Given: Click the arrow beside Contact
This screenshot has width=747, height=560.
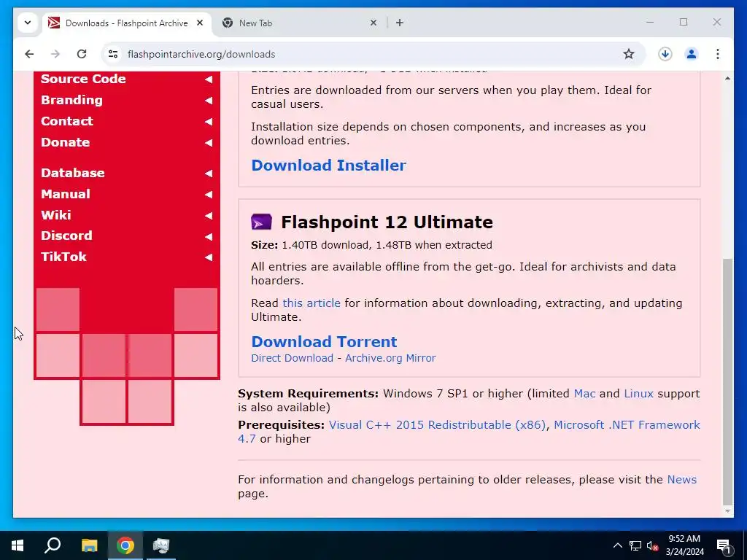Looking at the screenshot, I should coord(209,122).
